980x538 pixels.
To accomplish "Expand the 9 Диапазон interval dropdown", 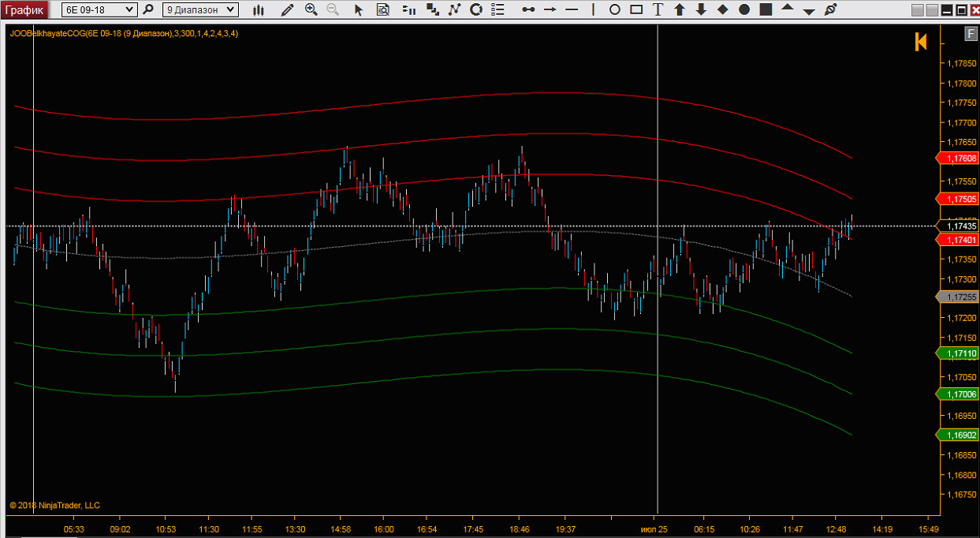I will (x=200, y=9).
